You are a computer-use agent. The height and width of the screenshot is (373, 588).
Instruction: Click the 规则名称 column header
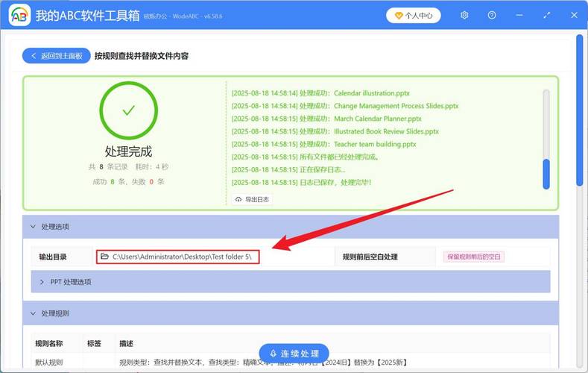[x=48, y=343]
